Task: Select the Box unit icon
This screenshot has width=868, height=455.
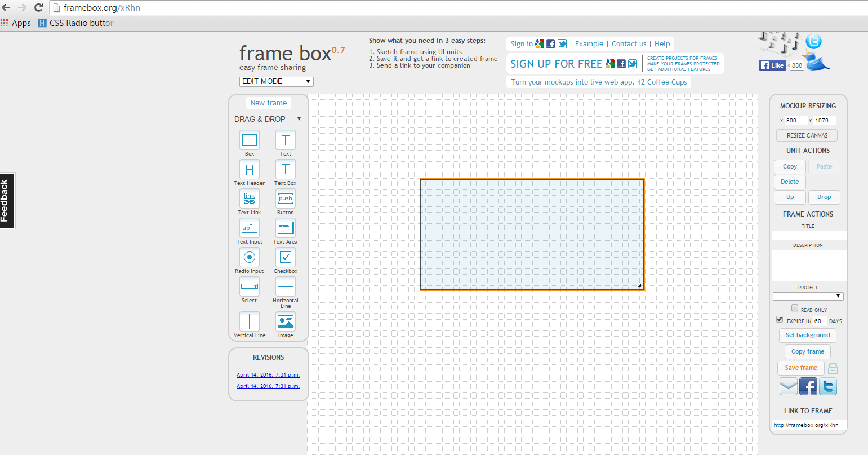Action: [x=249, y=140]
